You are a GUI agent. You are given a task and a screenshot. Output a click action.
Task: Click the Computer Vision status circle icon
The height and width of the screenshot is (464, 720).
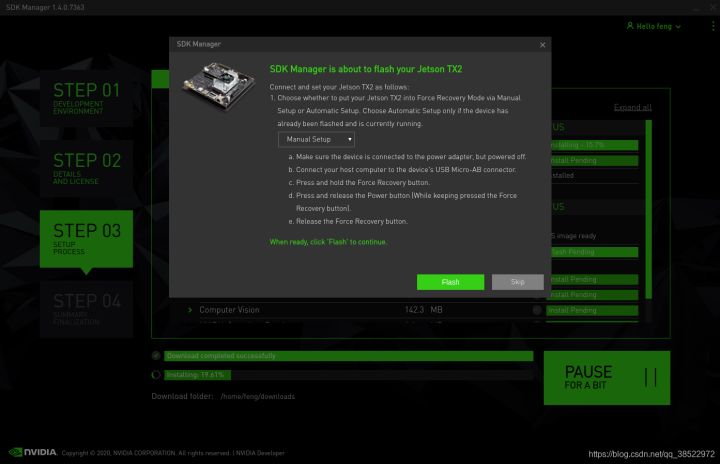coord(537,310)
